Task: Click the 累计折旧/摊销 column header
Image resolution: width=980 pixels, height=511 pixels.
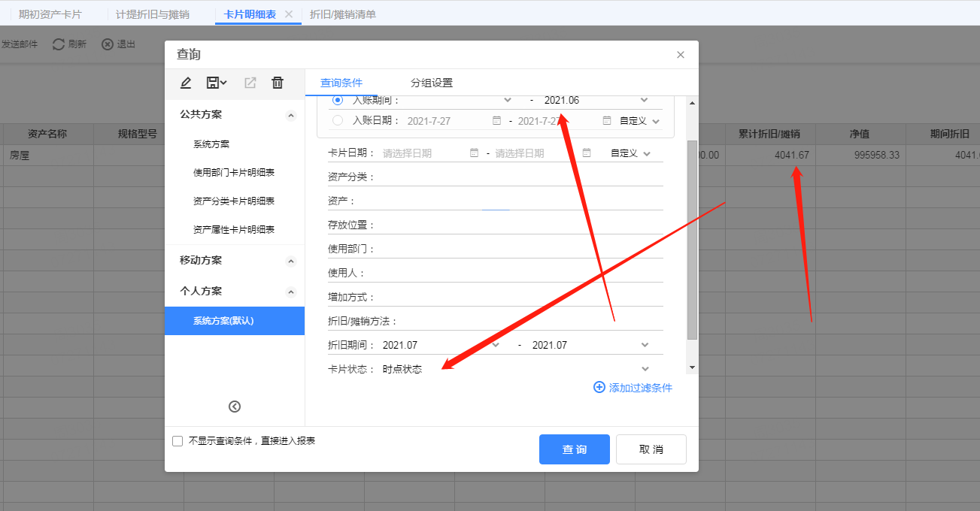Action: click(769, 135)
